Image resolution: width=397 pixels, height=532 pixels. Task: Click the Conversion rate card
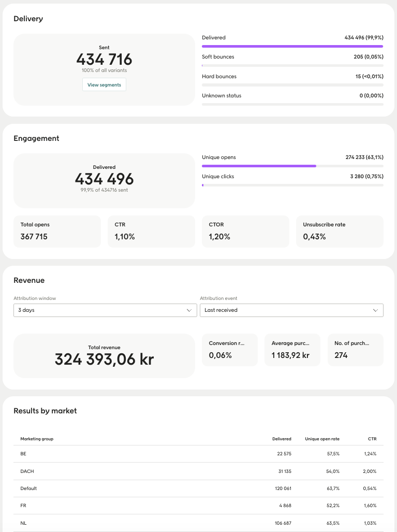[229, 350]
